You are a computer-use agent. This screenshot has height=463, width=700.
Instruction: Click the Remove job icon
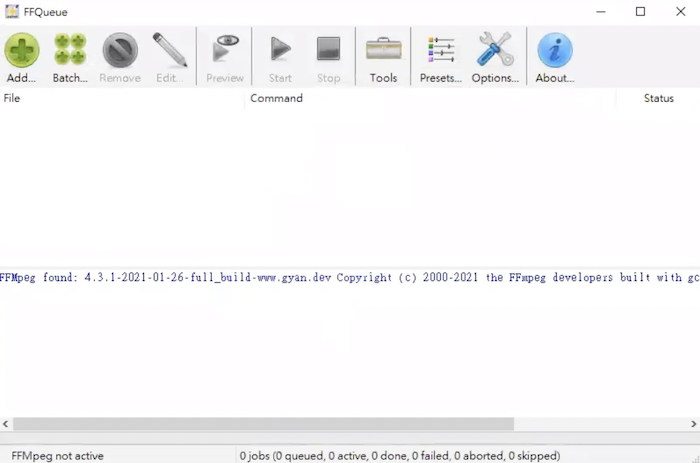(x=120, y=50)
